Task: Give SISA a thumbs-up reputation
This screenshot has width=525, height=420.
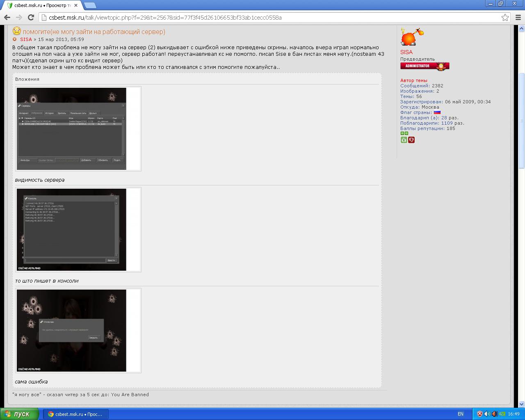Action: 404,140
